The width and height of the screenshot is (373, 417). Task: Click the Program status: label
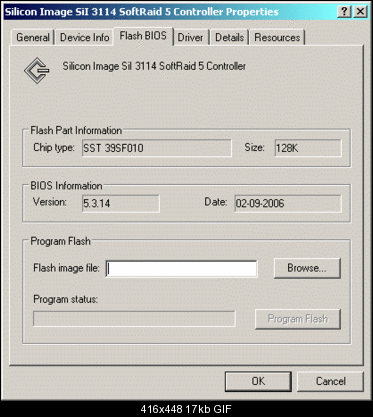pyautogui.click(x=65, y=299)
